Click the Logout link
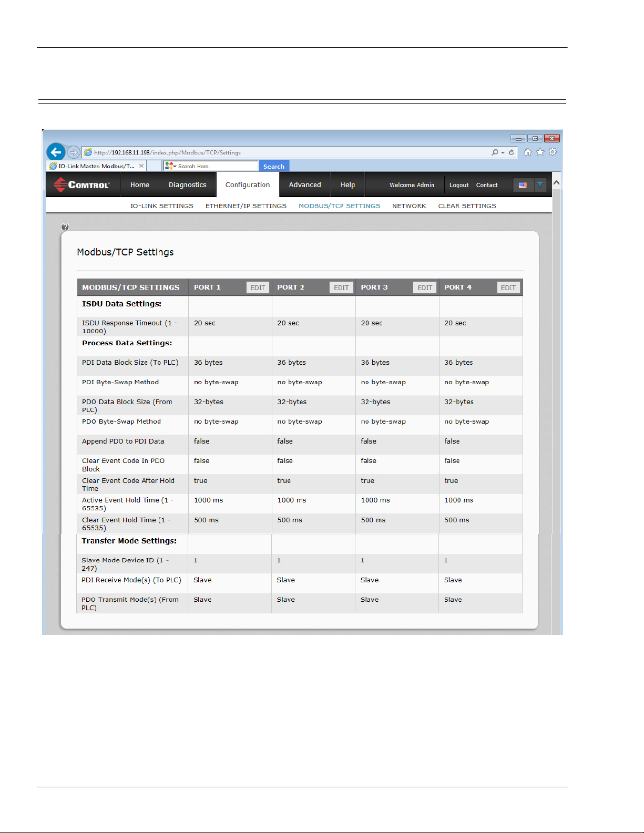This screenshot has height=833, width=644. (459, 185)
